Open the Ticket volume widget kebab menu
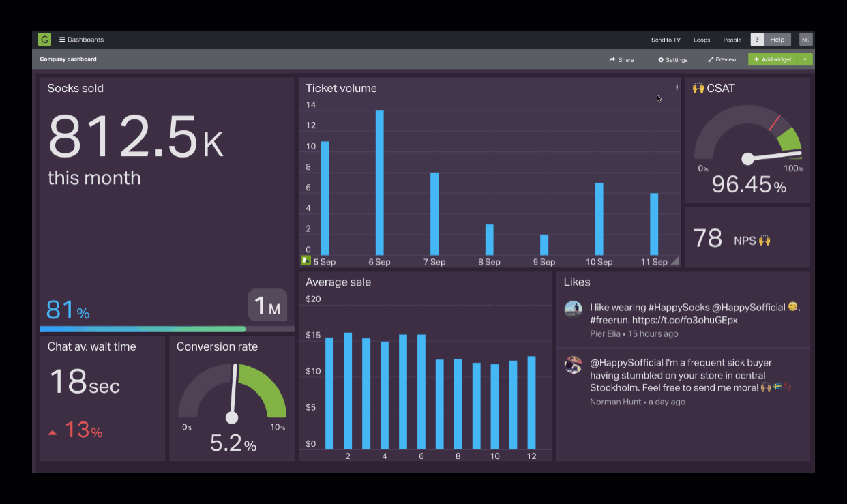Image resolution: width=847 pixels, height=504 pixels. pos(676,87)
